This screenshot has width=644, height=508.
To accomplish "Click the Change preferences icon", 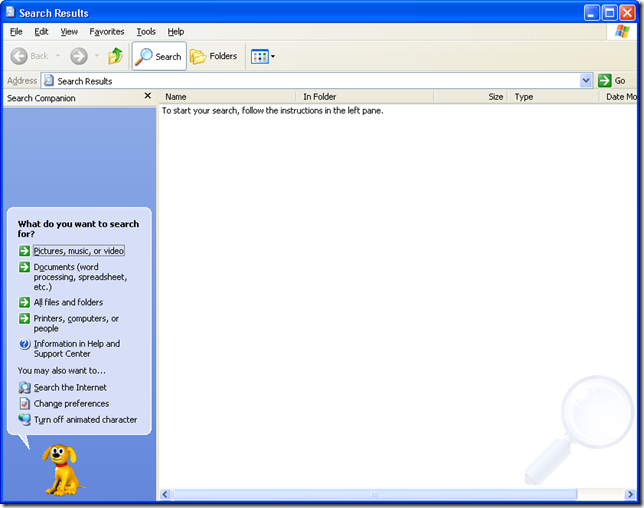I will (x=25, y=403).
